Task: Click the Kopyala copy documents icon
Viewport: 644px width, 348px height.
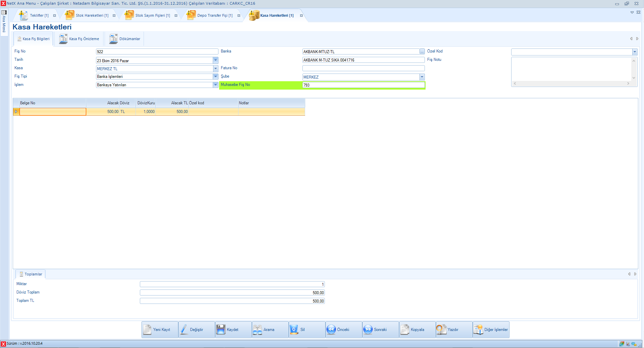Action: coord(404,330)
